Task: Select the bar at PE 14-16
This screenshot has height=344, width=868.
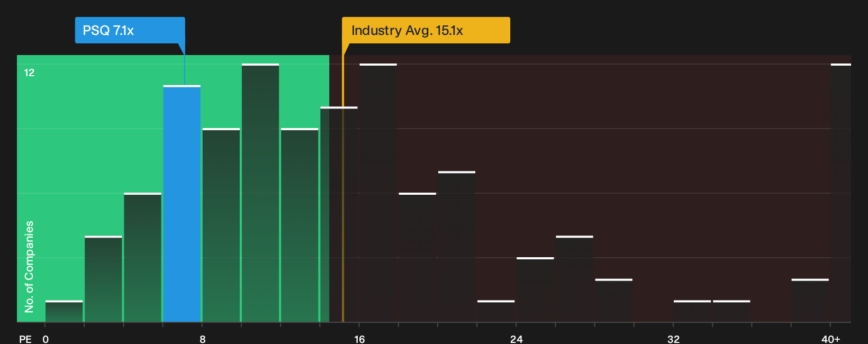Action: 339,214
